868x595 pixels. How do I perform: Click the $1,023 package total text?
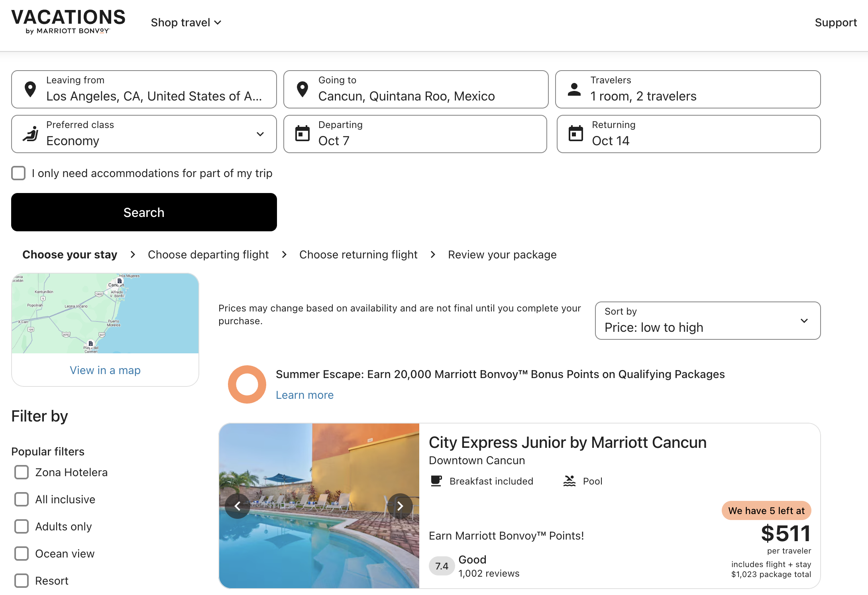(771, 574)
